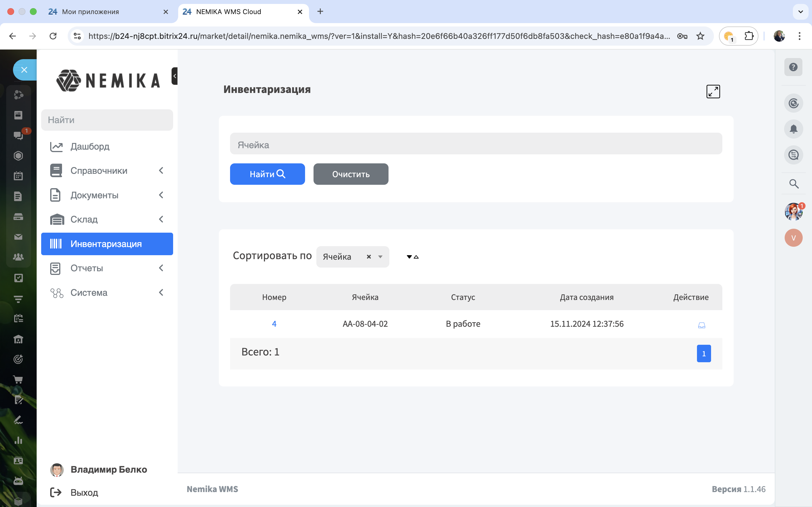Image resolution: width=812 pixels, height=507 pixels.
Task: Open the notifications bell icon
Action: pos(793,129)
